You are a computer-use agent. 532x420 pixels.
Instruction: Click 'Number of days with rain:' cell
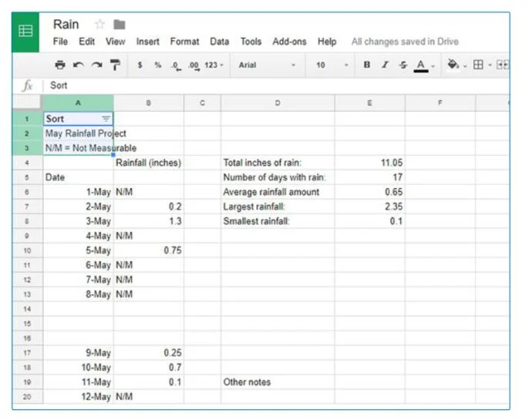278,177
